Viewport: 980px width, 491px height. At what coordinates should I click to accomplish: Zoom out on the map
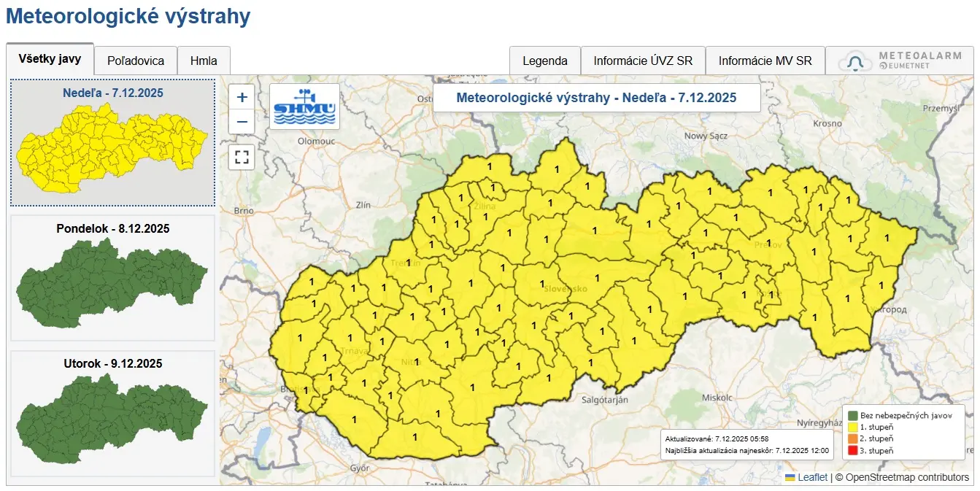(242, 121)
